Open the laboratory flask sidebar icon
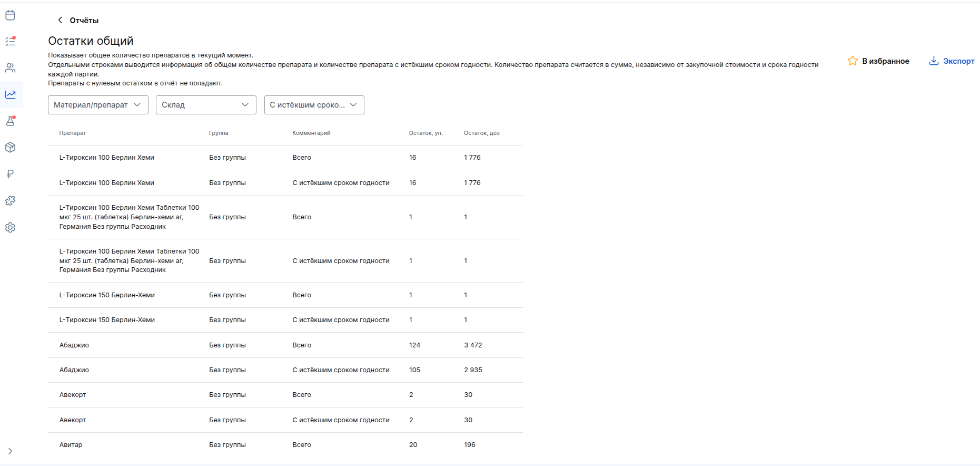This screenshot has height=466, width=980. pyautogui.click(x=10, y=121)
